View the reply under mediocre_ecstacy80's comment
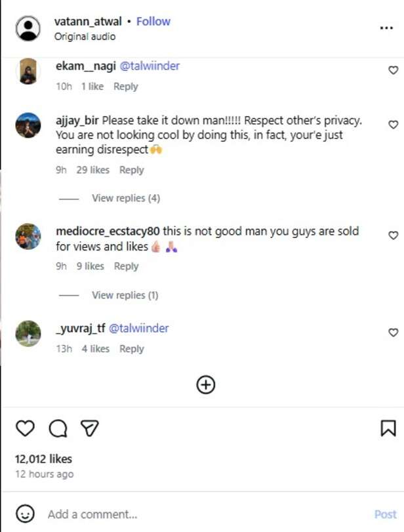The height and width of the screenshot is (532, 404). [125, 295]
